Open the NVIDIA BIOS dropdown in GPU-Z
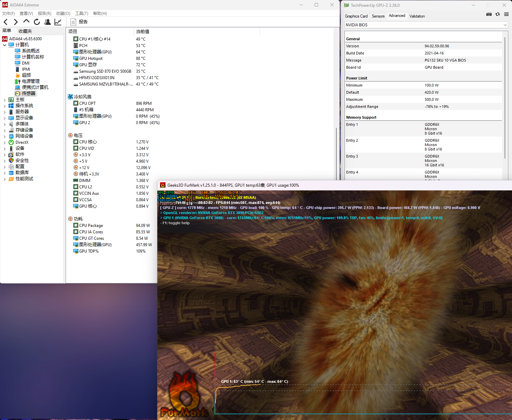The height and width of the screenshot is (420, 512). tap(426, 25)
